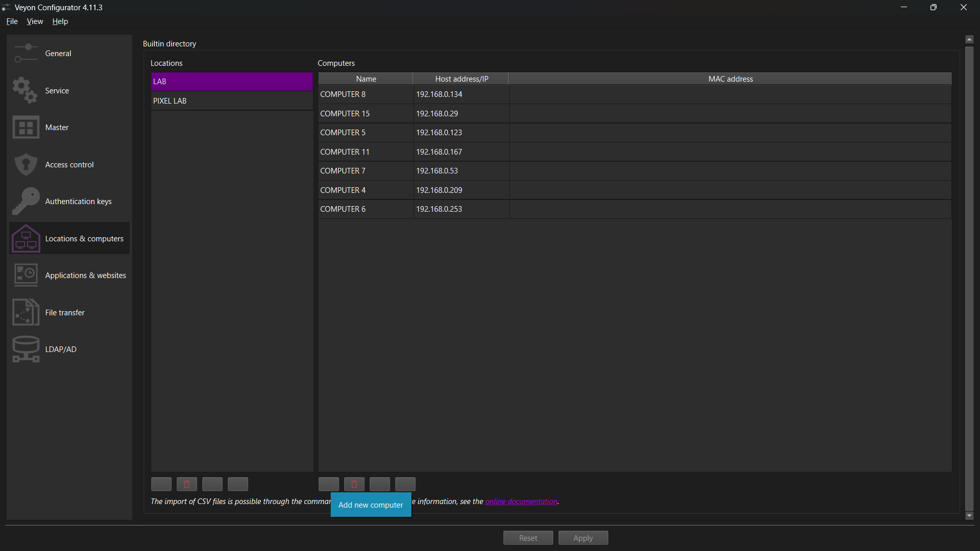
Task: Open Applications & websites page
Action: (x=69, y=275)
